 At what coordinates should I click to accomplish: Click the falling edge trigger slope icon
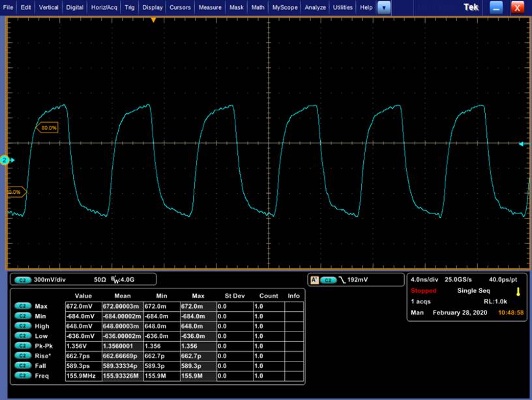342,280
